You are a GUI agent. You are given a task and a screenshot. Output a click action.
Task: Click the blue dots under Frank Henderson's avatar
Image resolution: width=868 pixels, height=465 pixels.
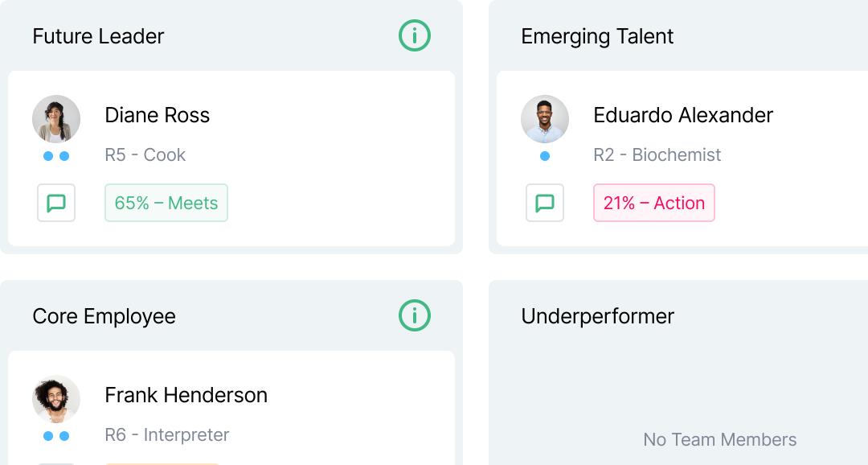pos(56,436)
